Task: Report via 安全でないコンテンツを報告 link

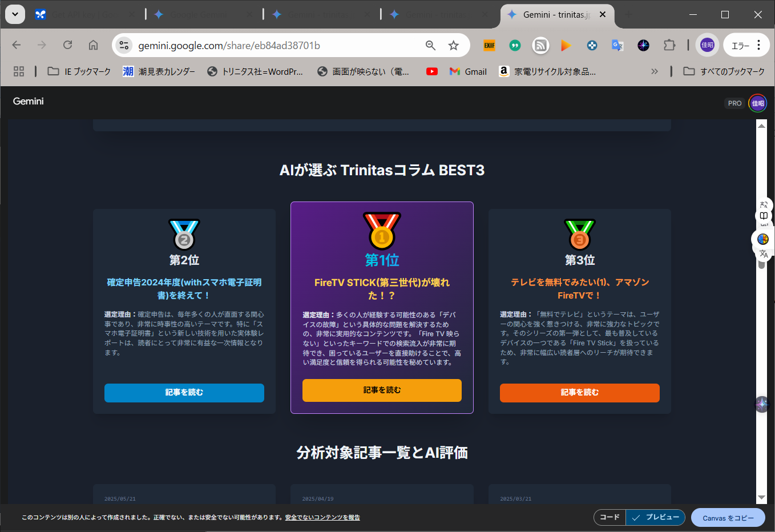Action: coord(322,518)
